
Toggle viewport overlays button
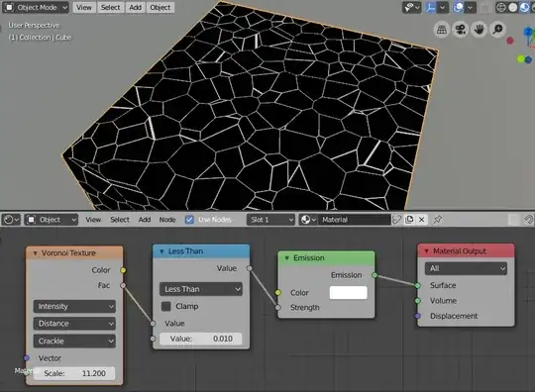point(458,8)
